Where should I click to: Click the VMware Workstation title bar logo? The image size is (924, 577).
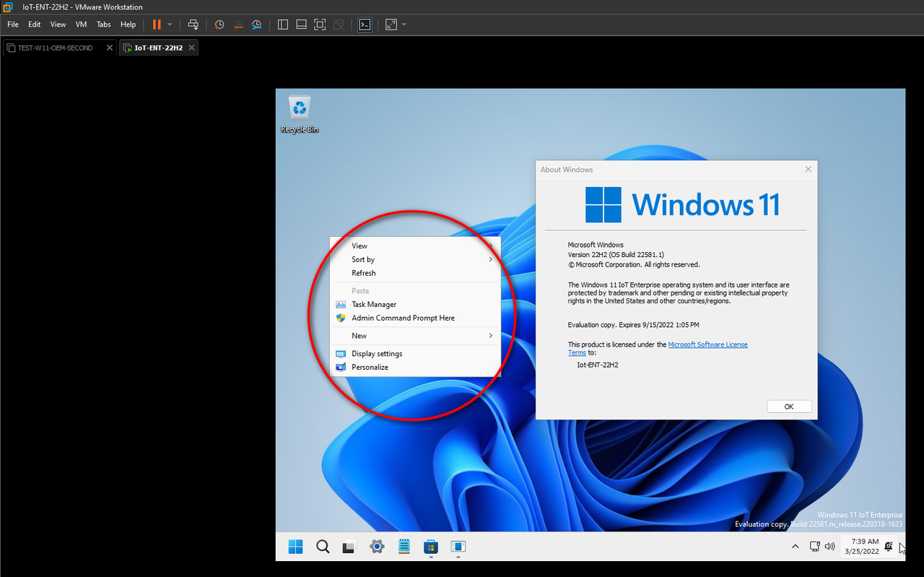[x=9, y=7]
